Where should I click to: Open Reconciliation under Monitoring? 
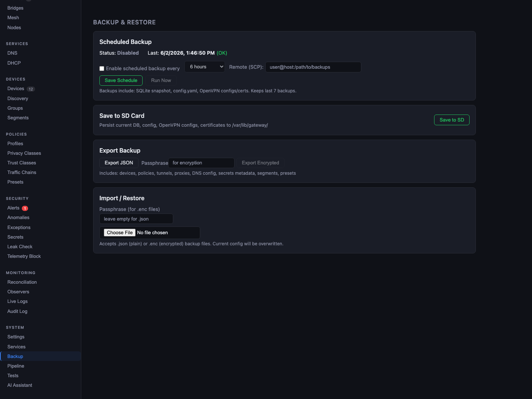pos(22,282)
